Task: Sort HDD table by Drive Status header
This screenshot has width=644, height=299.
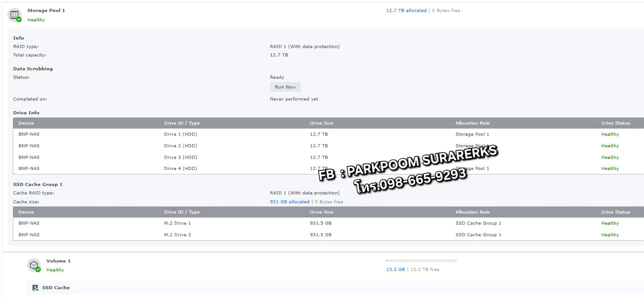Action: click(615, 123)
